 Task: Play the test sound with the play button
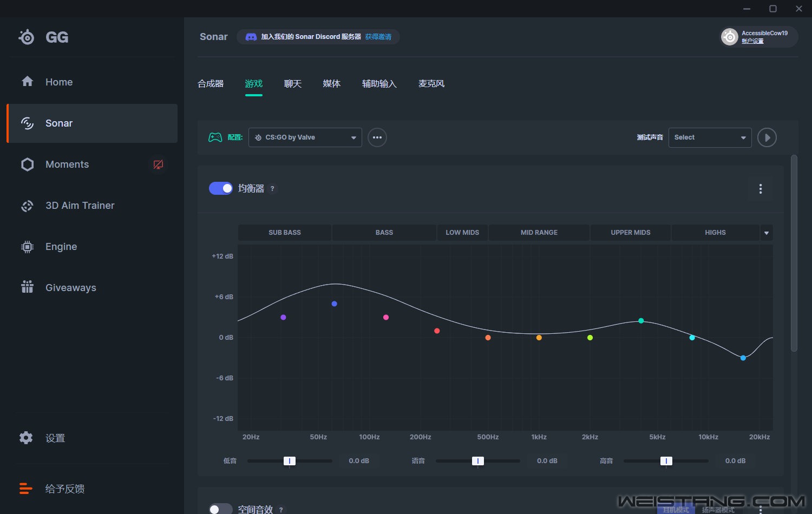(767, 137)
